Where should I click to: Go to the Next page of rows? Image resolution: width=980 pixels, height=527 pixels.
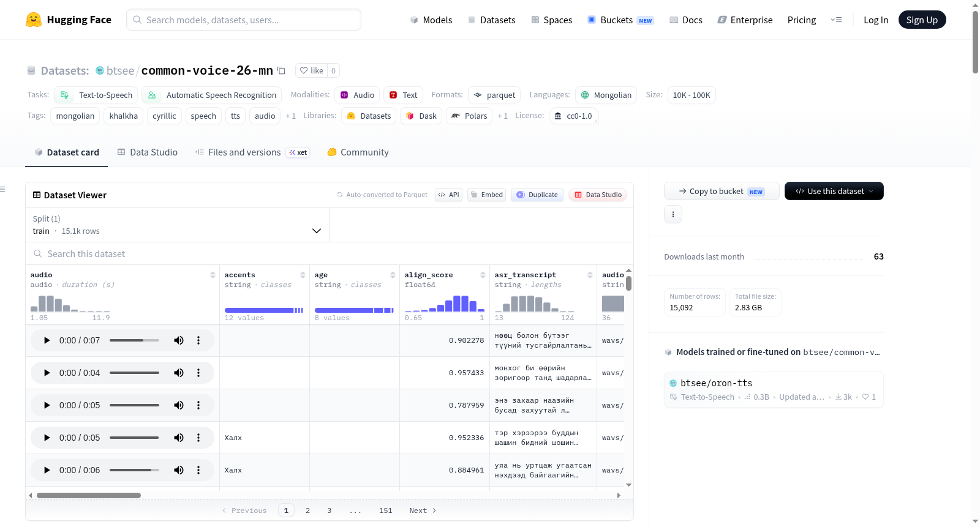pos(423,510)
